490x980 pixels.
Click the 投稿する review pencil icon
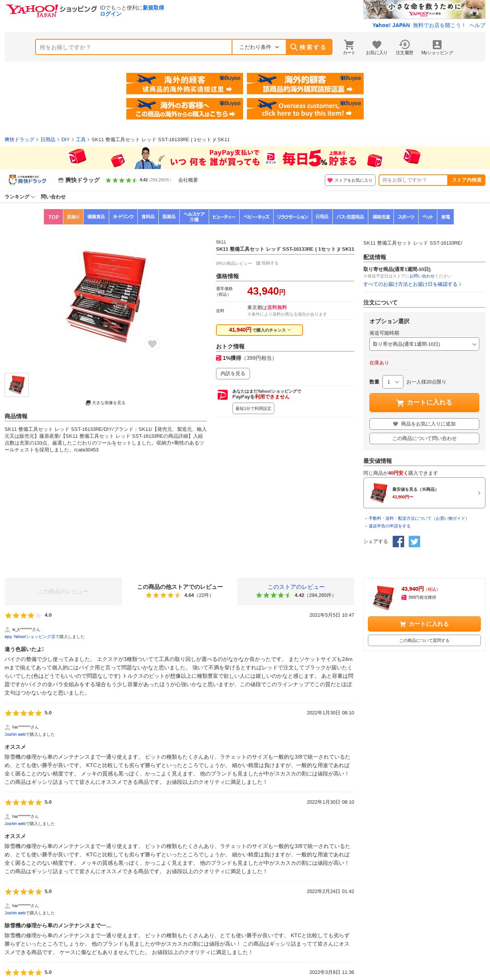(x=258, y=263)
